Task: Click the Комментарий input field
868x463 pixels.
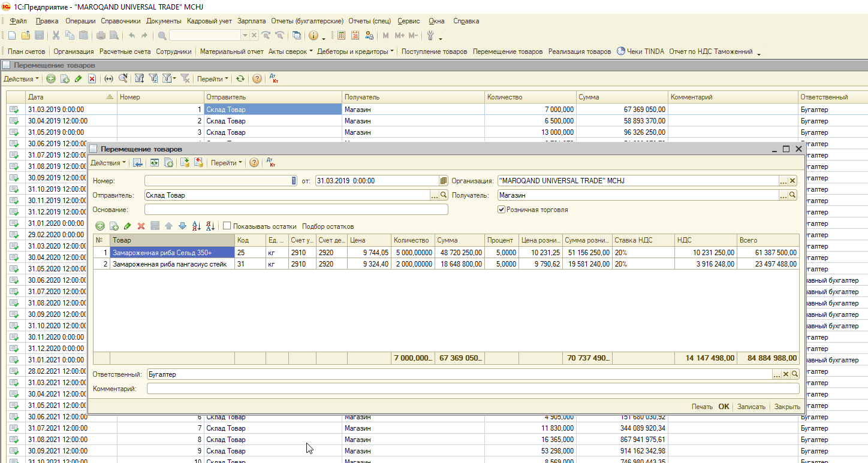Action: 473,389
